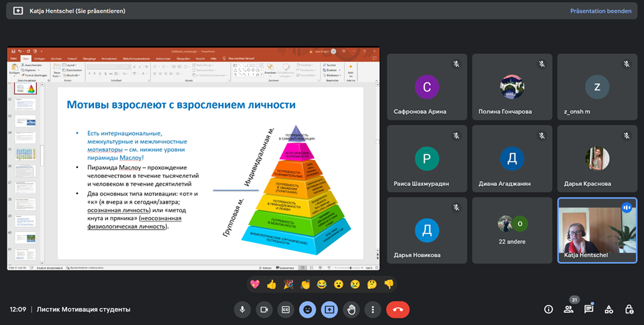Open the Animationen ribbon tab
Image resolution: width=644 pixels, height=325 pixels.
pos(109,58)
